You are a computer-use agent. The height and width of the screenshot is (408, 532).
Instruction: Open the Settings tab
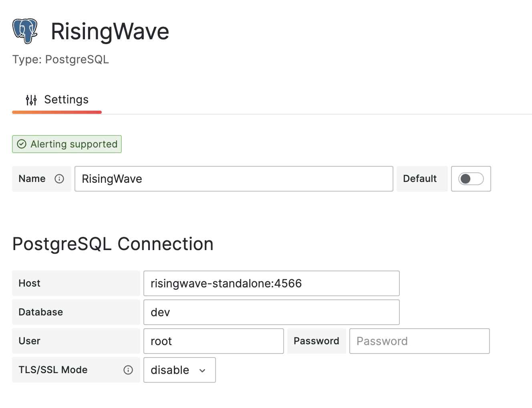coord(57,100)
